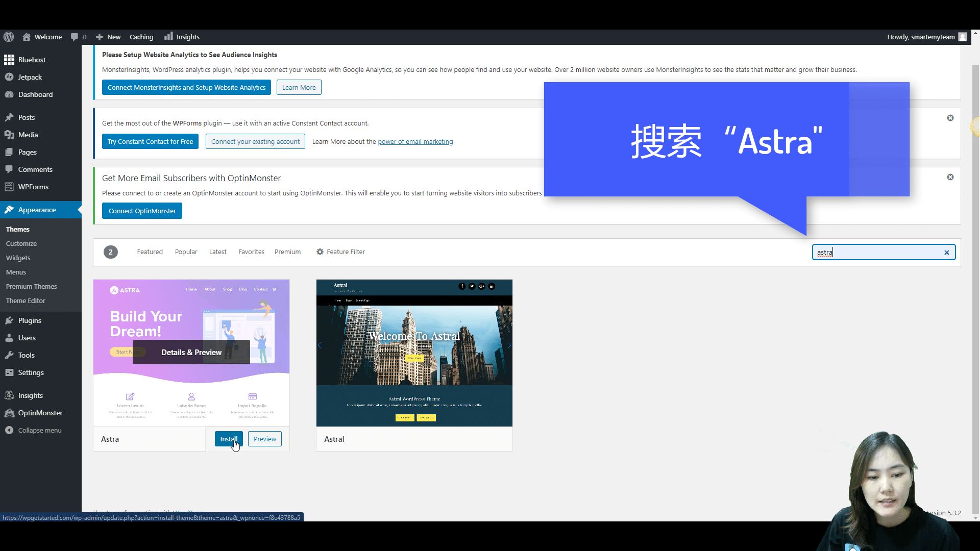Viewport: 980px width, 551px height.
Task: Follow the power of email marketing link
Action: (x=415, y=142)
